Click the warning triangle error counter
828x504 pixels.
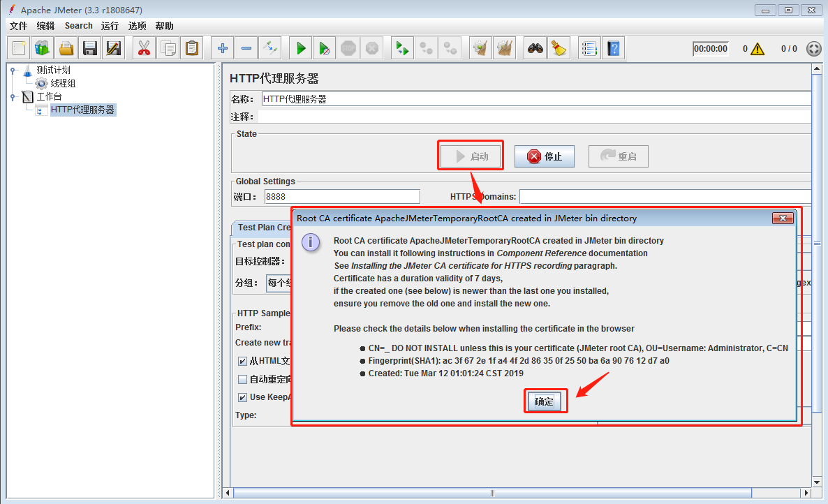(757, 49)
